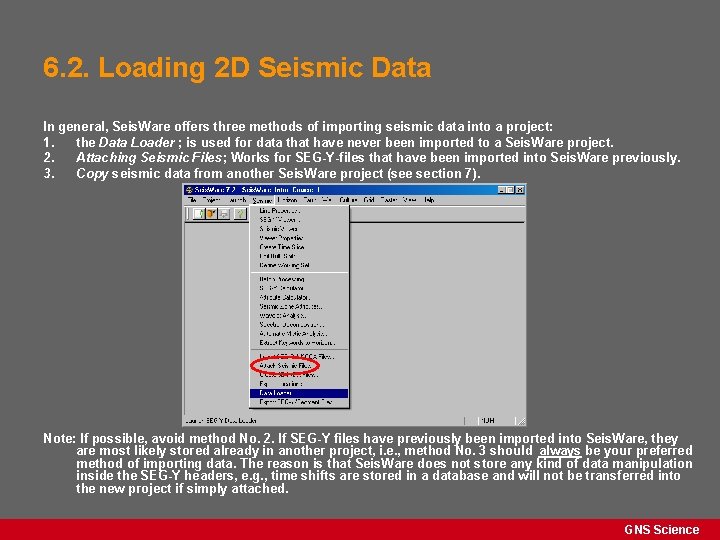Click the NUM indicator in the status bar
Viewport: 720px width, 540px height.
tap(488, 421)
